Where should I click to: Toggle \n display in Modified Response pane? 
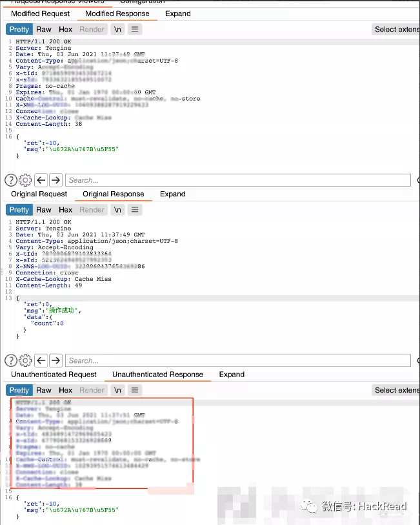pos(117,30)
